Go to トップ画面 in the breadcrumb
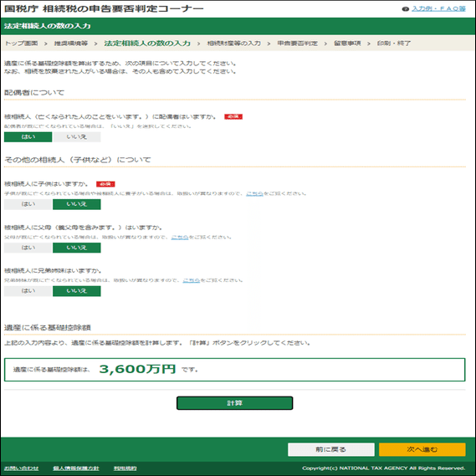Image resolution: width=476 pixels, height=476 pixels. click(21, 44)
